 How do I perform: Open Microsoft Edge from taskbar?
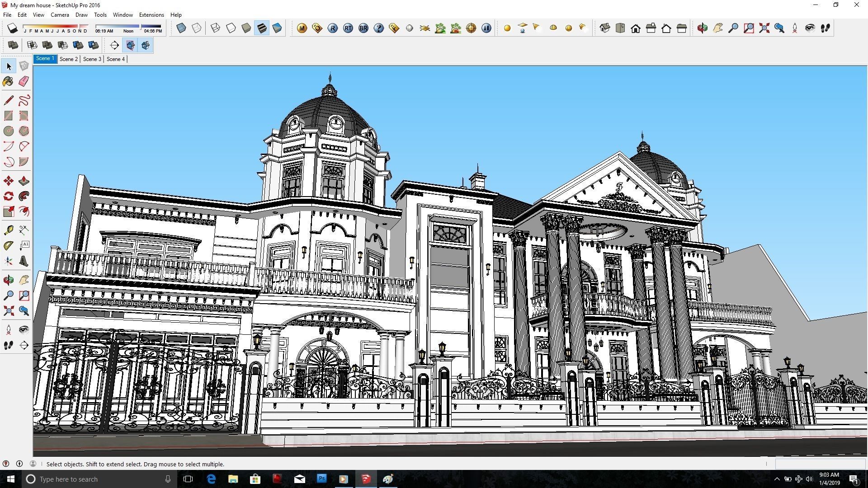(x=211, y=479)
